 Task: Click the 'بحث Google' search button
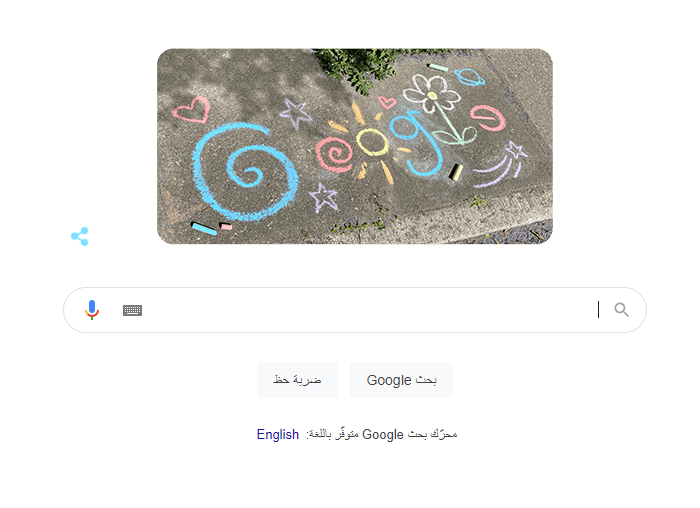pyautogui.click(x=401, y=380)
